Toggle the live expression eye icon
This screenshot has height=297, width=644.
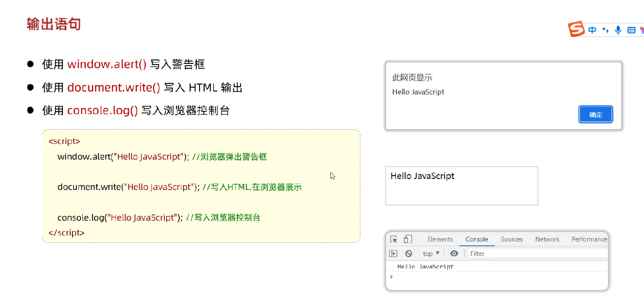tap(454, 254)
